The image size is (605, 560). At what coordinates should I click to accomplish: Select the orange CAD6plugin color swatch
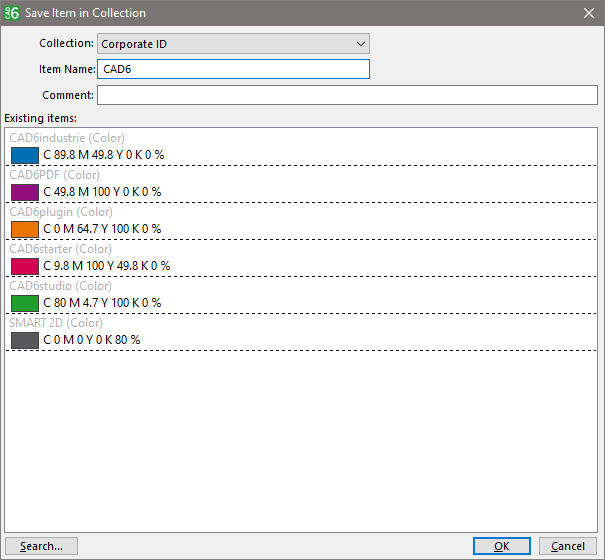[x=25, y=229]
